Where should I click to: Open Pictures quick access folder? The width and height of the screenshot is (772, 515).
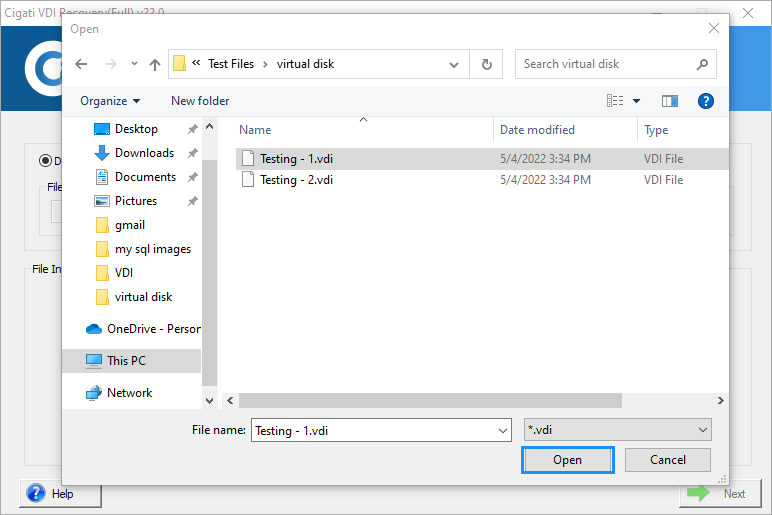tap(135, 201)
